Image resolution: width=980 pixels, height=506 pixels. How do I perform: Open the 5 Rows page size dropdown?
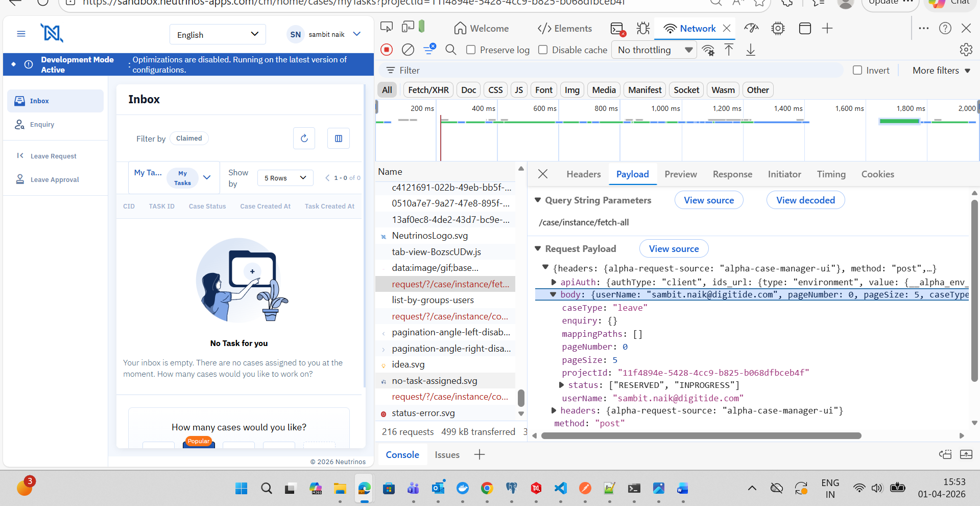point(285,178)
